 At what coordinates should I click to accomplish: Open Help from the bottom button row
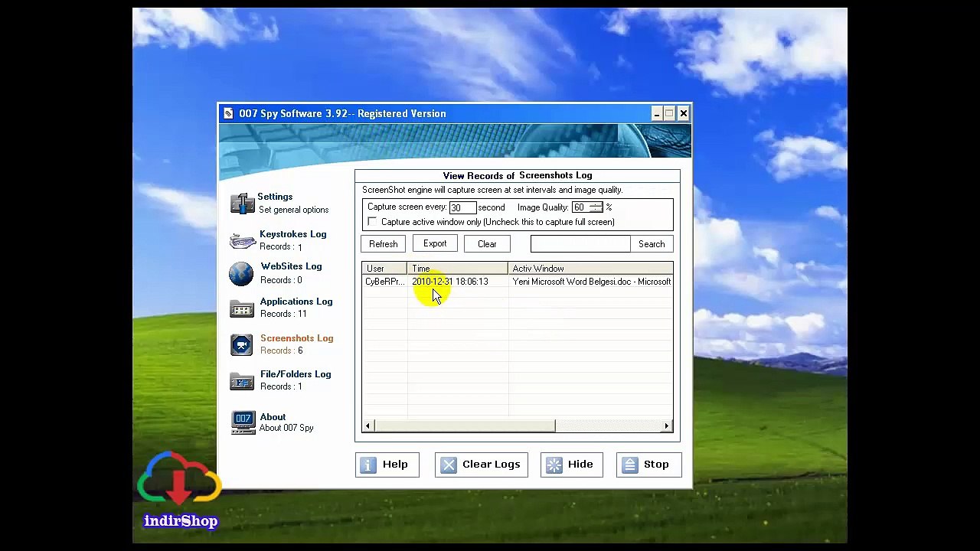pos(387,465)
